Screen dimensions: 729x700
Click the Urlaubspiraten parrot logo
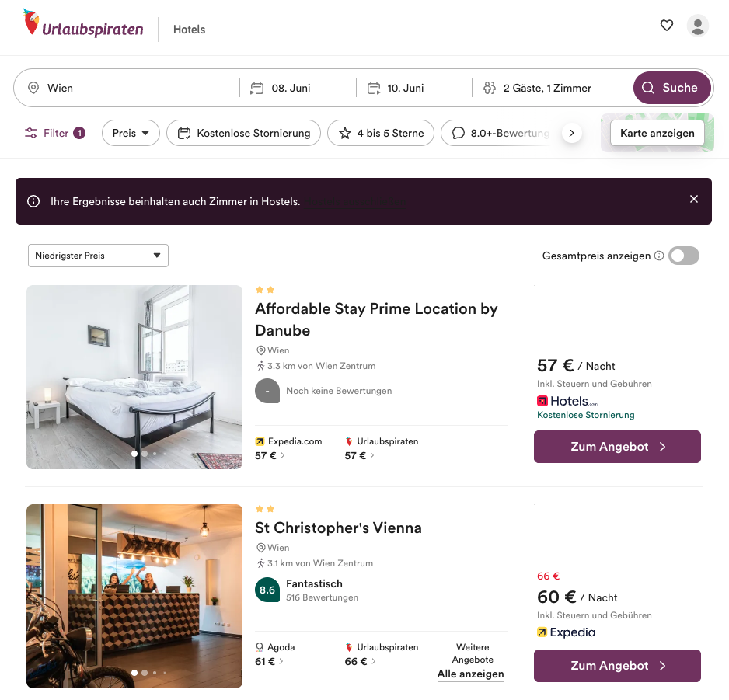click(x=32, y=23)
